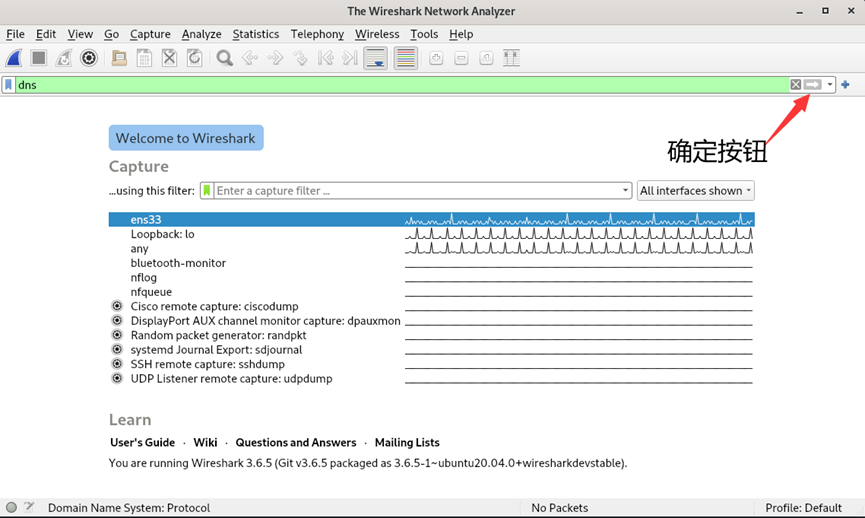Open capture options gear icon
This screenshot has width=865, height=518.
[x=89, y=58]
